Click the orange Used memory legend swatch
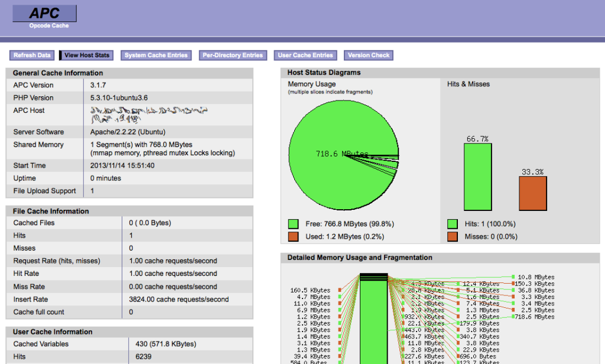605x364 pixels. click(293, 236)
